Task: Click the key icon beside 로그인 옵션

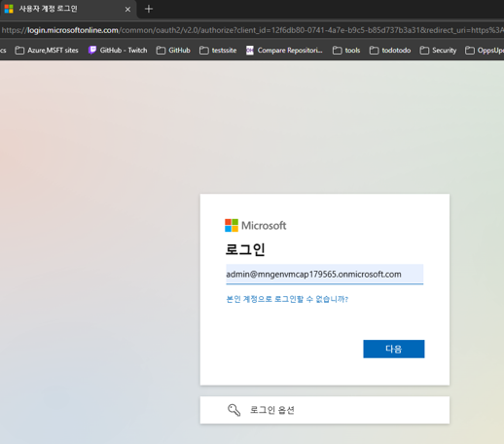Action: [234, 410]
